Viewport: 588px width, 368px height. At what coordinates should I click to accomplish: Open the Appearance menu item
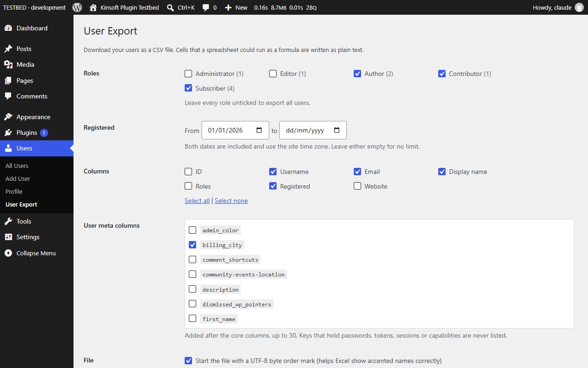[x=37, y=117]
